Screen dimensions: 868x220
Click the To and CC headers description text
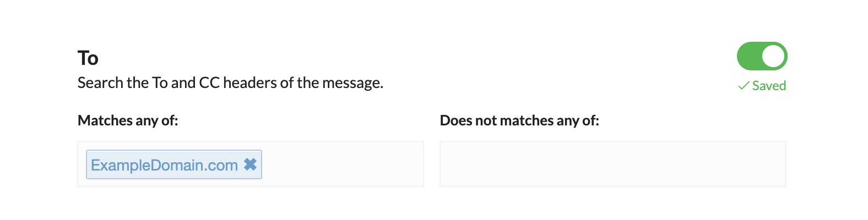[230, 82]
